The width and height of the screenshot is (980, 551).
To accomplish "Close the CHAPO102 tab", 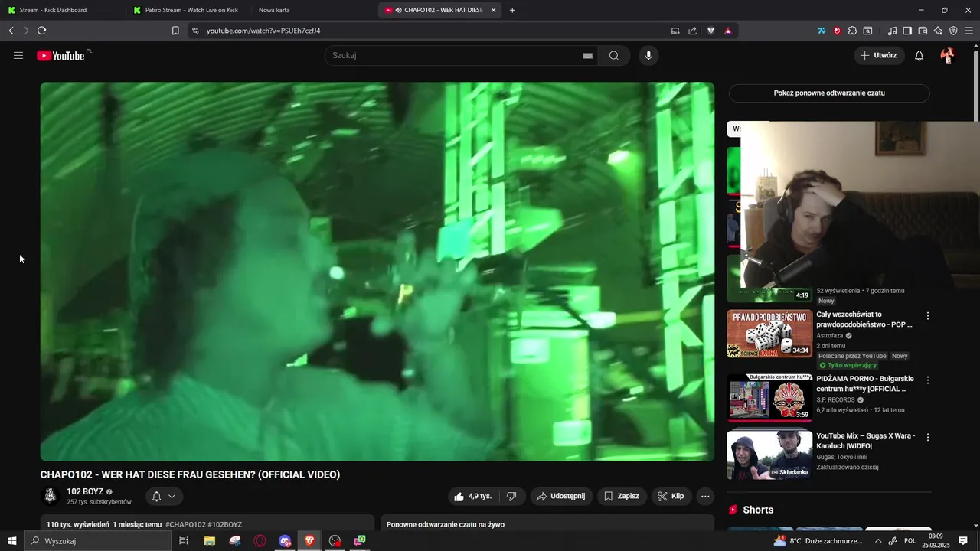I will click(493, 10).
